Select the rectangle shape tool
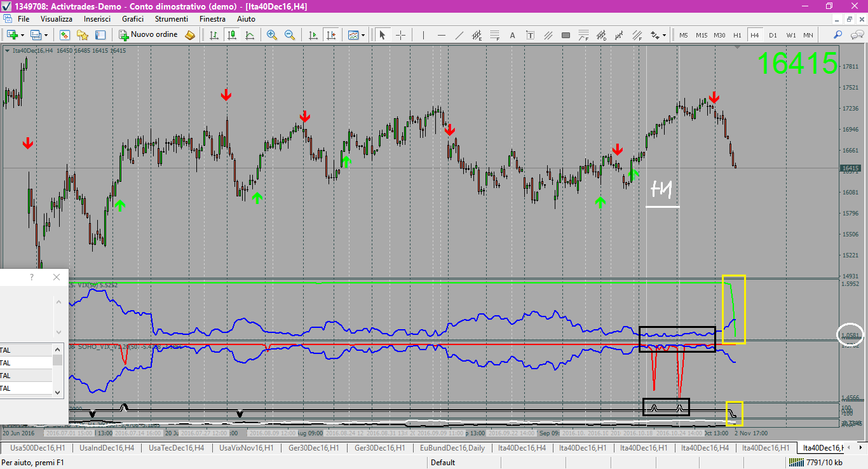This screenshot has height=469, width=868. coord(566,35)
